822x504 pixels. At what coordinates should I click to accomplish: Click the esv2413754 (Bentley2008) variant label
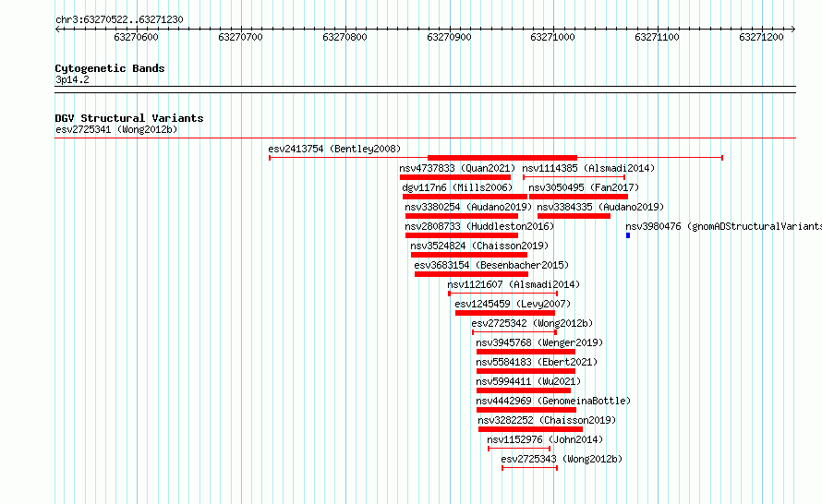click(x=334, y=149)
